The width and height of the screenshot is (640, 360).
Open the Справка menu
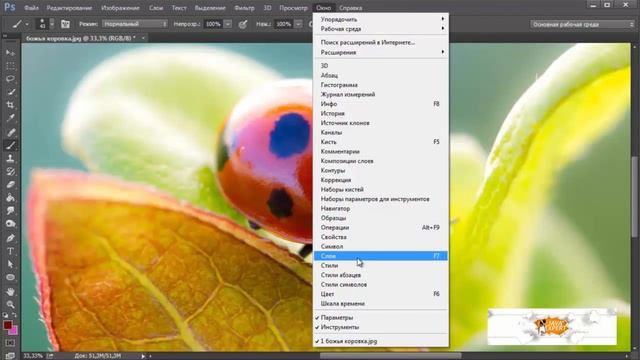click(x=350, y=8)
